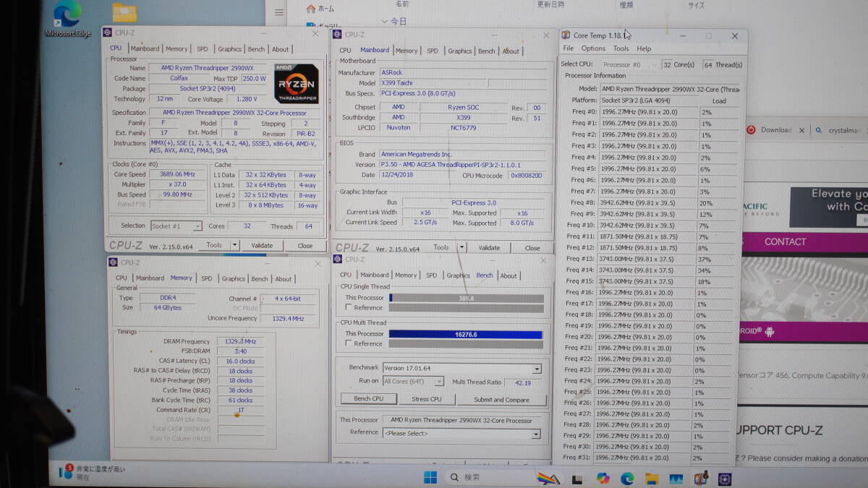Viewport: 868px width, 488px height.
Task: Launch Copilot from the taskbar
Action: (x=603, y=479)
